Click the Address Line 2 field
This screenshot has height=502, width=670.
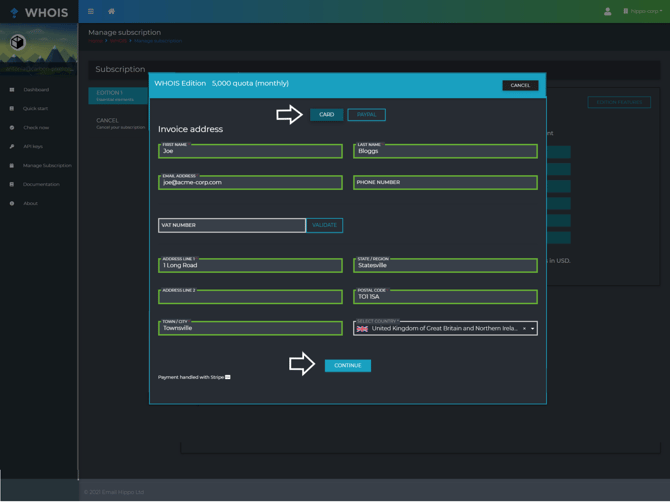pos(250,297)
